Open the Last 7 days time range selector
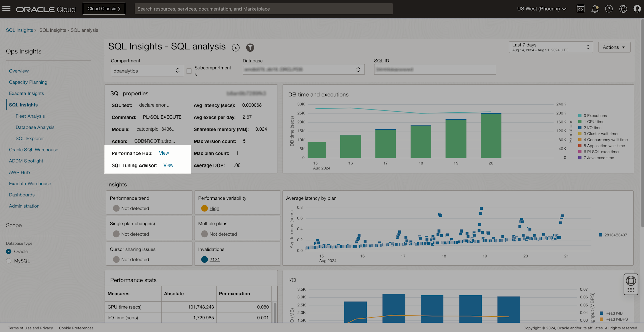644x332 pixels. click(x=551, y=47)
